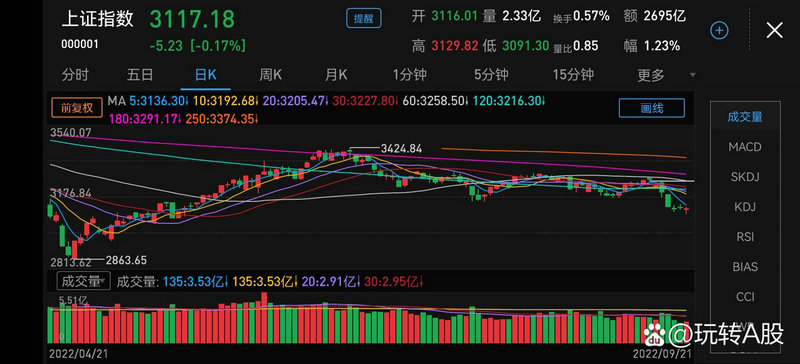Tap the 提醒 alert button
The width and height of the screenshot is (800, 364).
364,19
